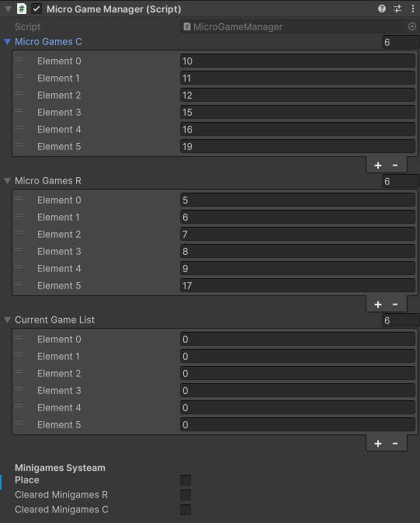Select the Micro Games C Element 5 value field
Image resolution: width=420 pixels, height=523 pixels.
[297, 147]
